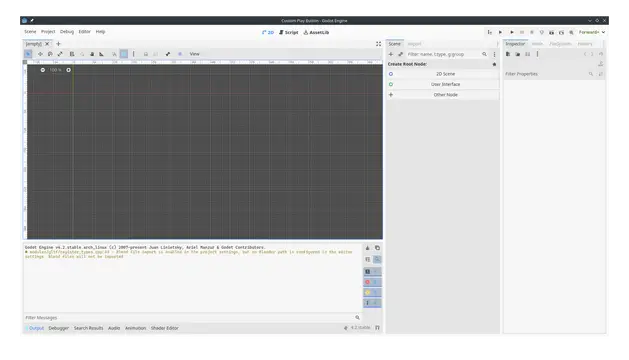This screenshot has width=629, height=360.
Task: Select the Ruler Mode tool
Action: [x=102, y=54]
